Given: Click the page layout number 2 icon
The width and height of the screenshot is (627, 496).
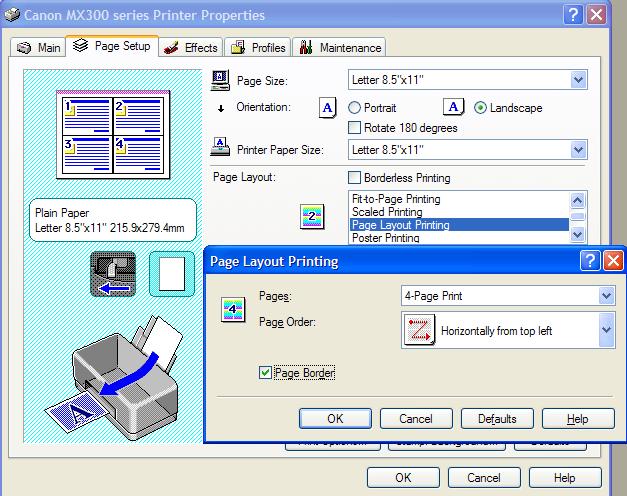Looking at the screenshot, I should click(313, 217).
